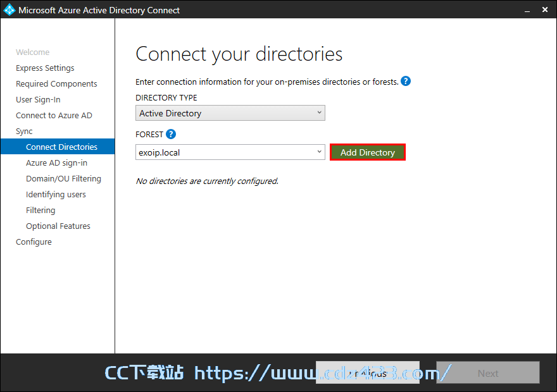Go back with the Previous button
Viewport: 557px width, 392px height.
(368, 373)
